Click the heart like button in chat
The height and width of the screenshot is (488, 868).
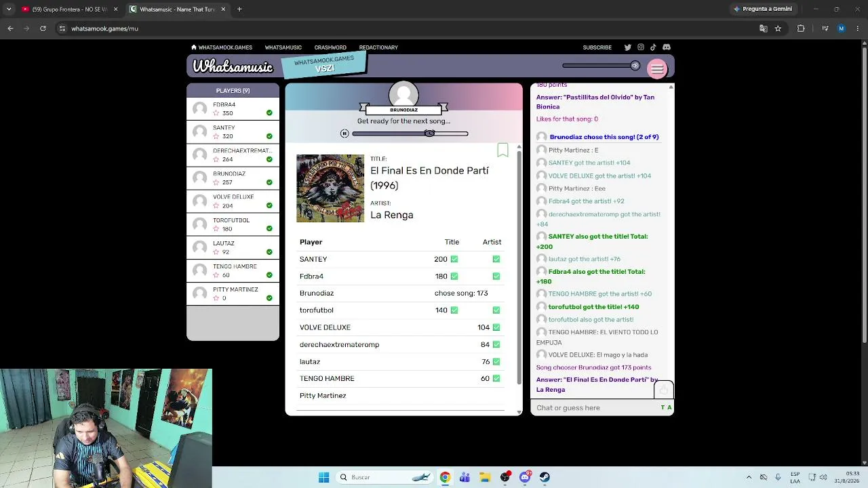(663, 390)
